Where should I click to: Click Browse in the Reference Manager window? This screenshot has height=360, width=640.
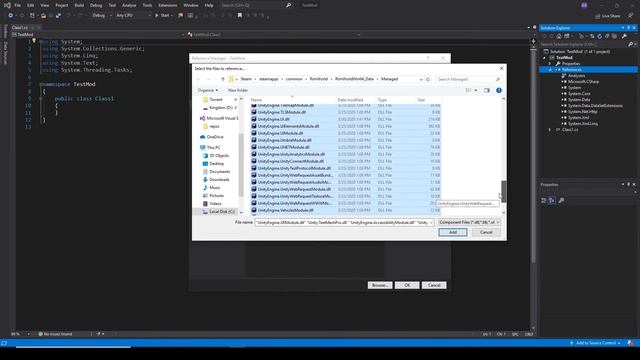(x=380, y=285)
